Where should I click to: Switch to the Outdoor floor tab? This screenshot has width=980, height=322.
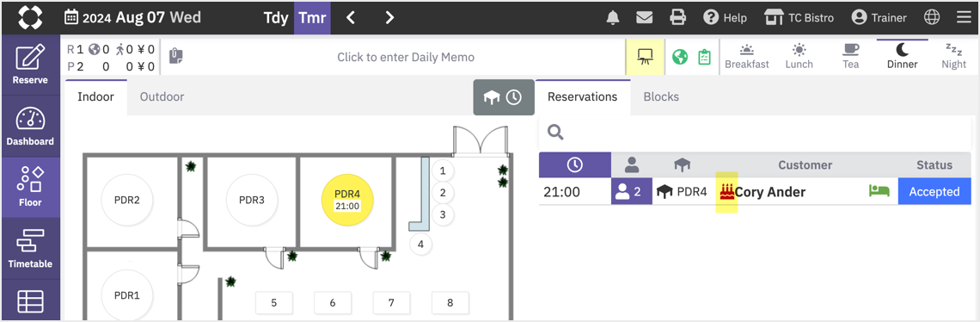tap(162, 97)
